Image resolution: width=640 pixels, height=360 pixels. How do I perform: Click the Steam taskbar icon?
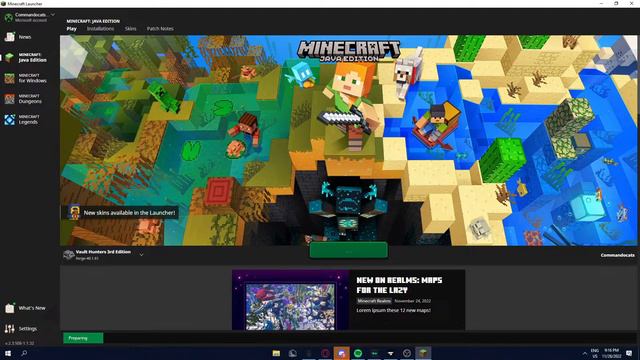293,353
